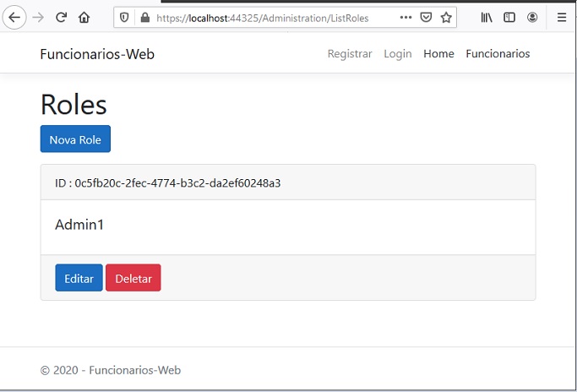Bookmark this page with the star
The image size is (577, 392).
pos(446,17)
